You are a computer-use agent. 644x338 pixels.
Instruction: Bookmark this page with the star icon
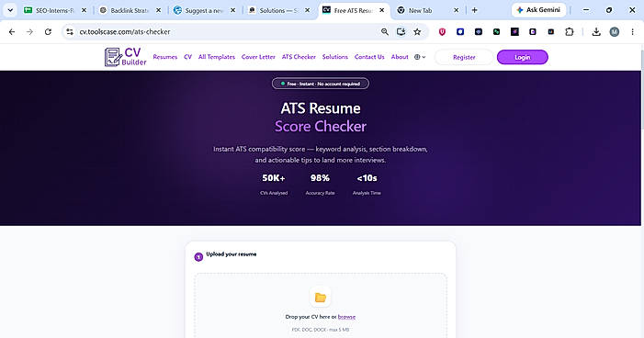pos(417,31)
